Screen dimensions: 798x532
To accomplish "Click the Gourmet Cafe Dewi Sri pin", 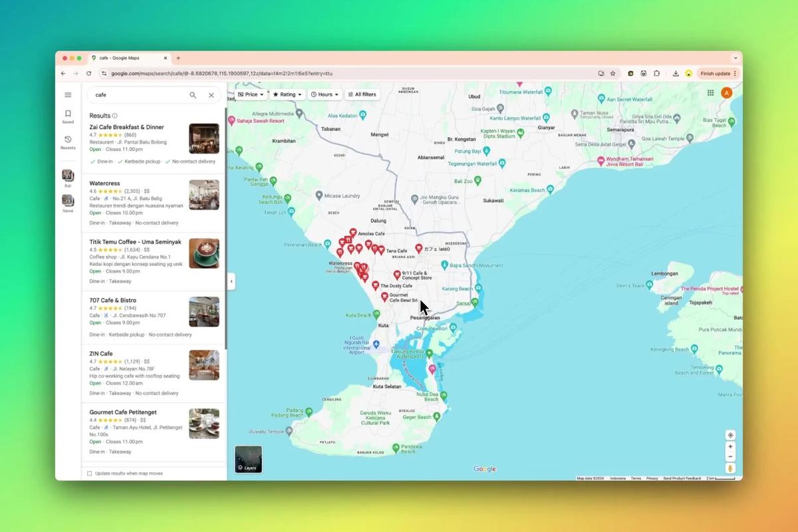I will point(384,297).
